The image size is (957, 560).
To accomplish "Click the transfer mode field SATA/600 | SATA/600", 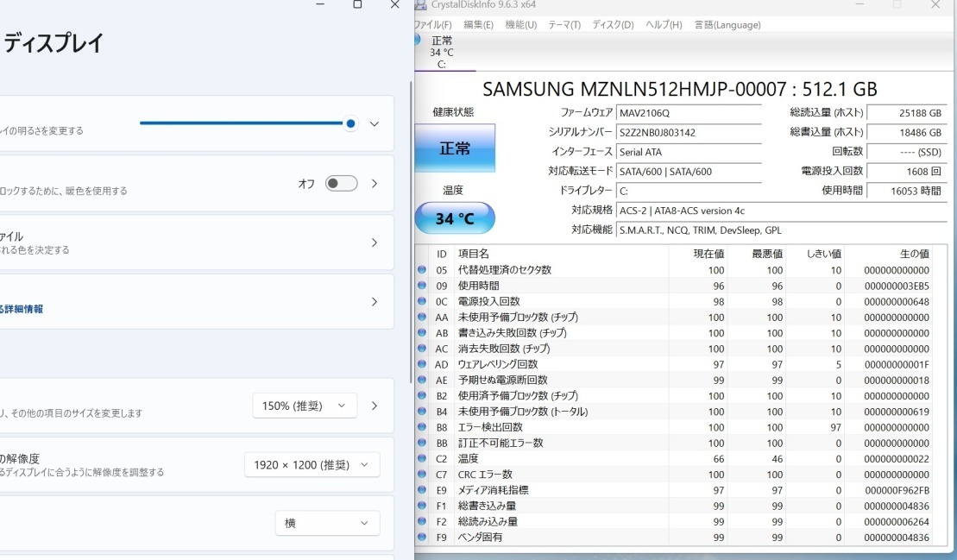I will point(689,172).
